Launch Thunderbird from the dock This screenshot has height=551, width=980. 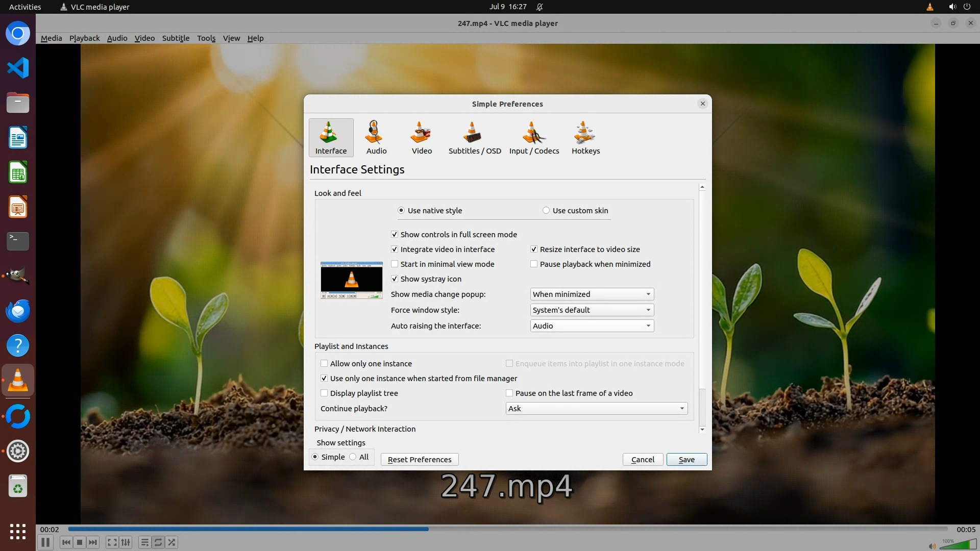coord(18,311)
